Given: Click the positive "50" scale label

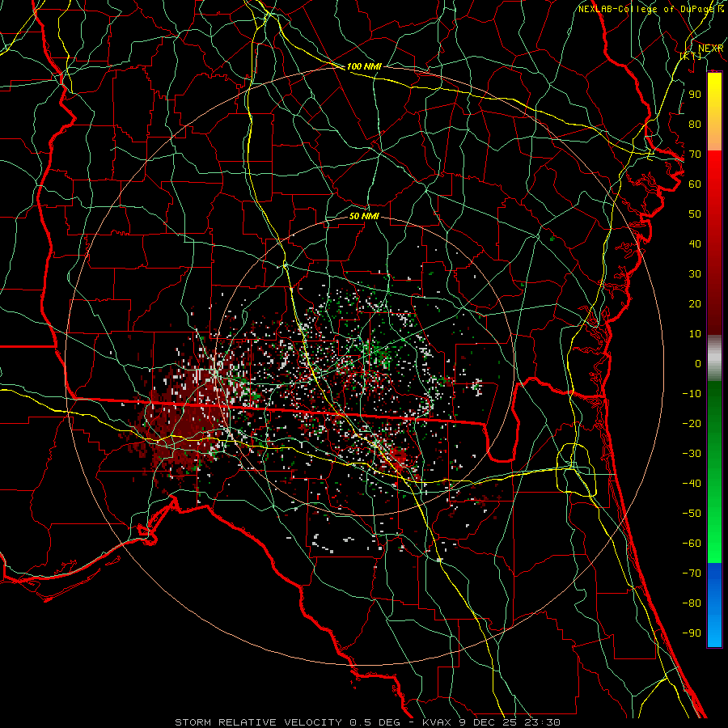Looking at the screenshot, I should (x=695, y=214).
